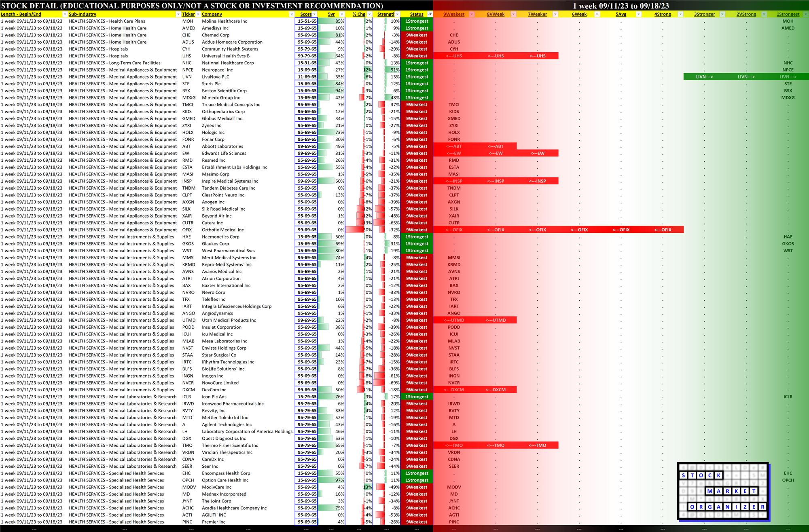Click the underlined Company header text
The height and width of the screenshot is (532, 809).
point(212,14)
